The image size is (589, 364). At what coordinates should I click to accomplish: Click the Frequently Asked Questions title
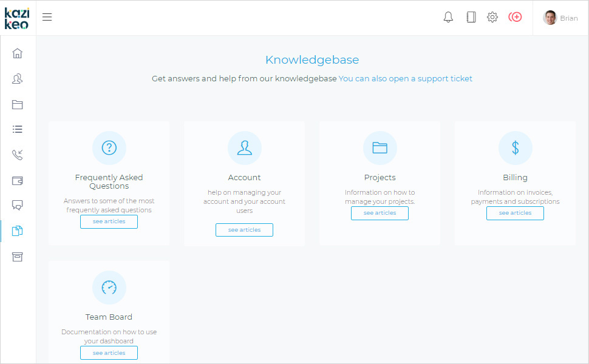point(109,181)
